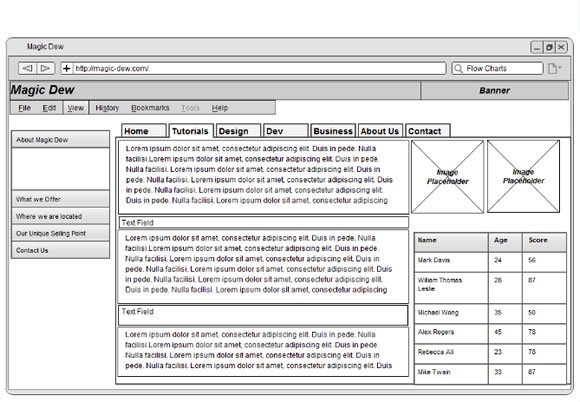This screenshot has height=402, width=580.
Task: Click the upper Text Field input
Action: (x=264, y=223)
